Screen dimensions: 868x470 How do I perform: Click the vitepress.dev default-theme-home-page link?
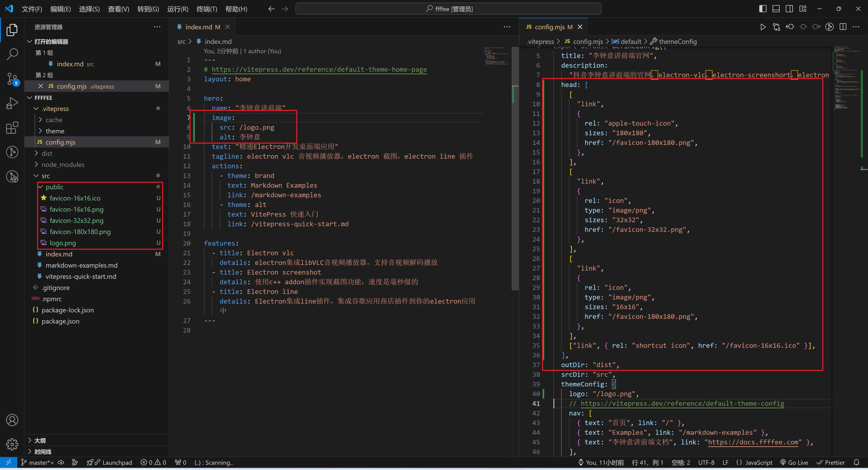click(x=319, y=69)
